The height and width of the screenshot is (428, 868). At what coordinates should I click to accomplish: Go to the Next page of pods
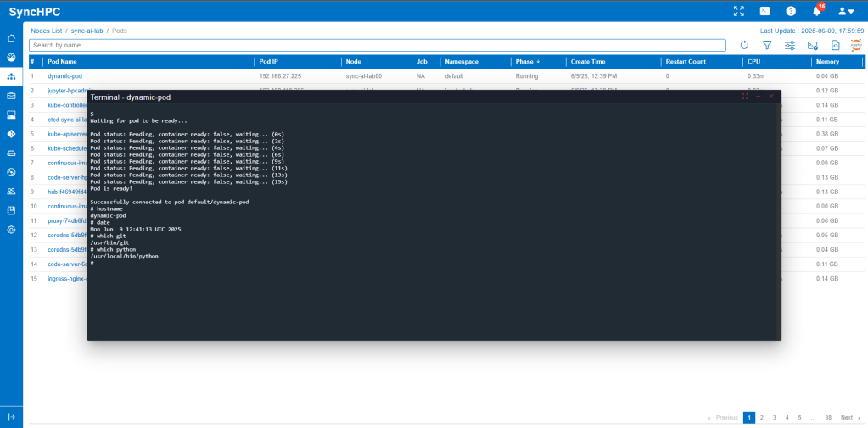(x=848, y=418)
